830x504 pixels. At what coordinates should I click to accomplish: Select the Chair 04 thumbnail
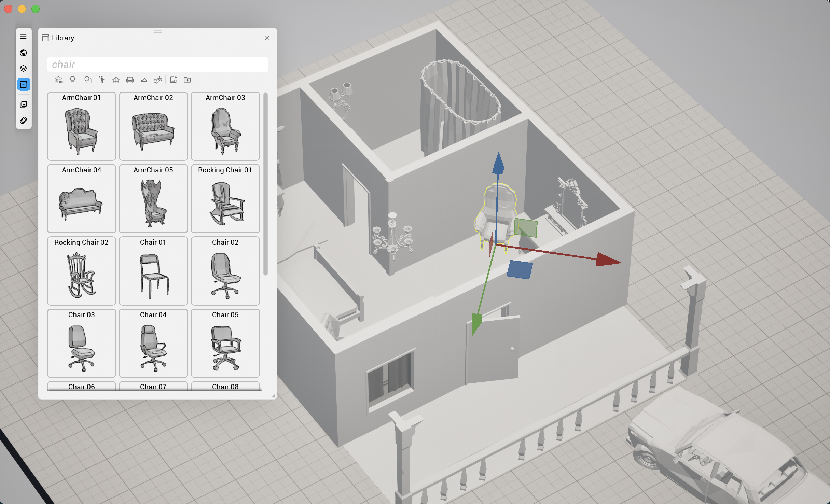[x=153, y=343]
